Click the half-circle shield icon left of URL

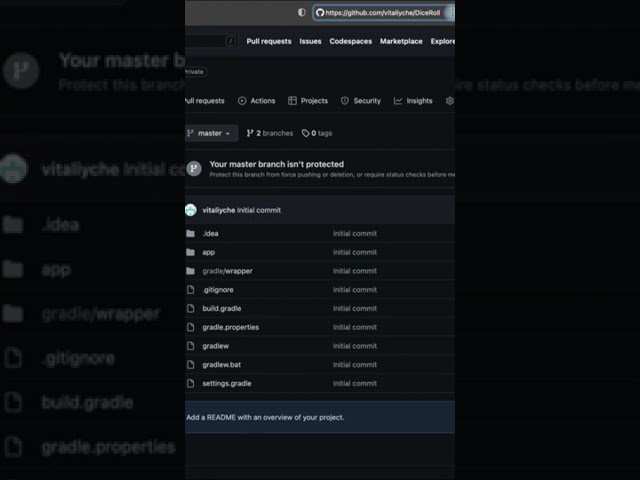(x=302, y=13)
